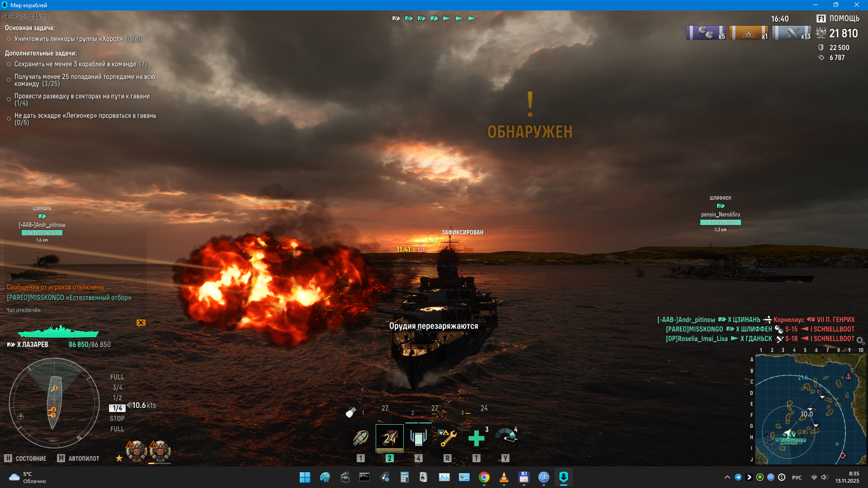This screenshot has height=488, width=868.
Task: Open F1 ПОМОЩЬ help
Action: [838, 19]
